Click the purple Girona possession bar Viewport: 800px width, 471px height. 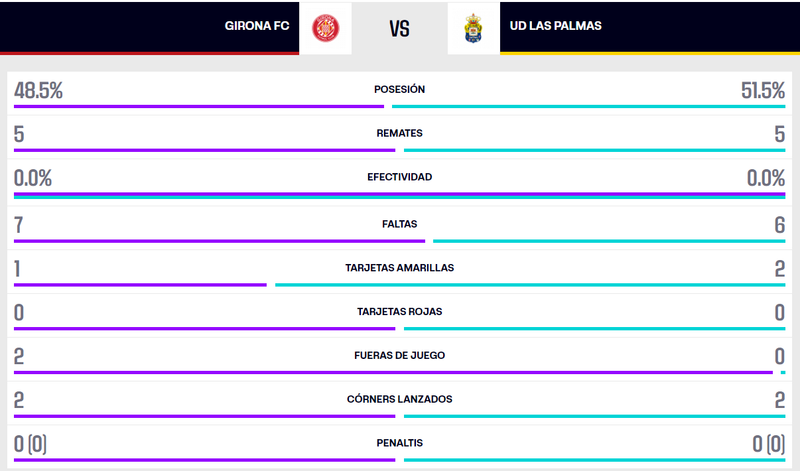click(x=198, y=106)
